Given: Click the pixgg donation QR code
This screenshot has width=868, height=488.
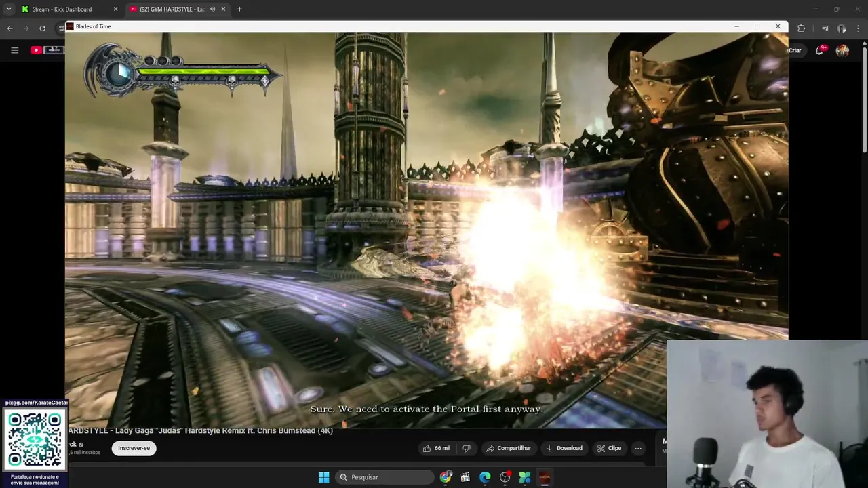Looking at the screenshot, I should (x=35, y=440).
